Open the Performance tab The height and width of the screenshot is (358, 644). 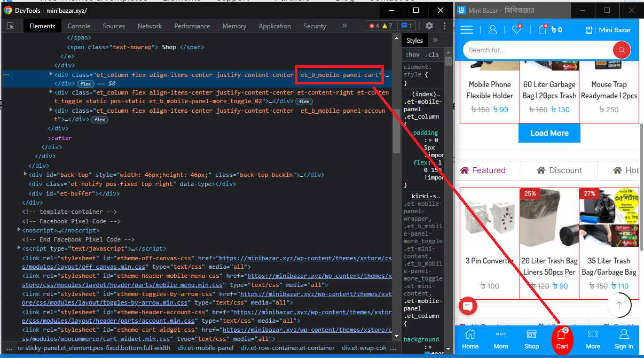pos(192,26)
